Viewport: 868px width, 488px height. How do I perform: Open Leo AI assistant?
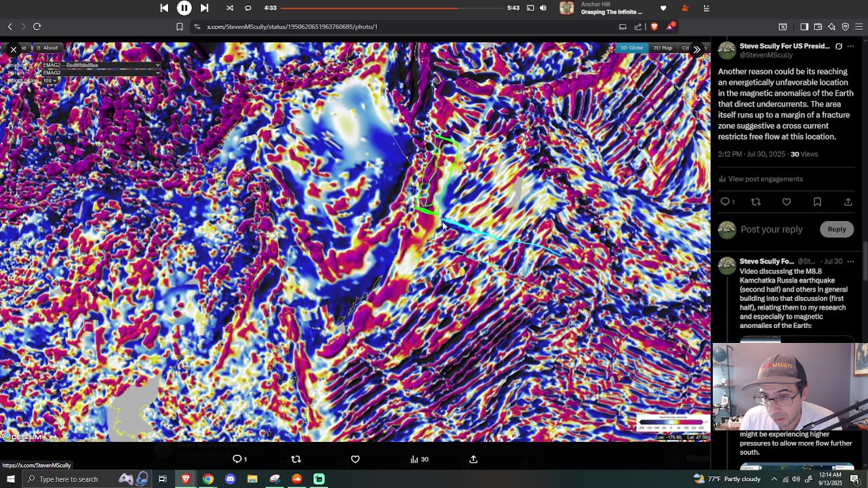832,26
